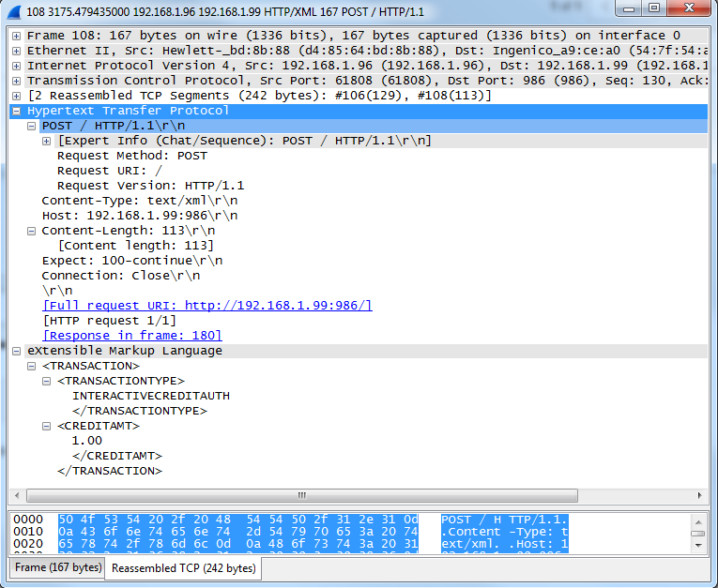The image size is (718, 588).
Task: Minimize the packet details window
Action: (x=629, y=8)
